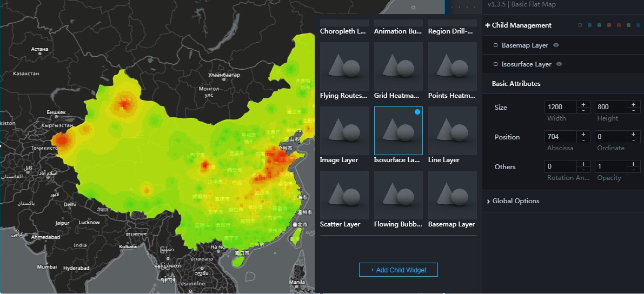Choose the Flying Routes layer widget
Image resolution: width=644 pixels, height=294 pixels.
tap(344, 66)
